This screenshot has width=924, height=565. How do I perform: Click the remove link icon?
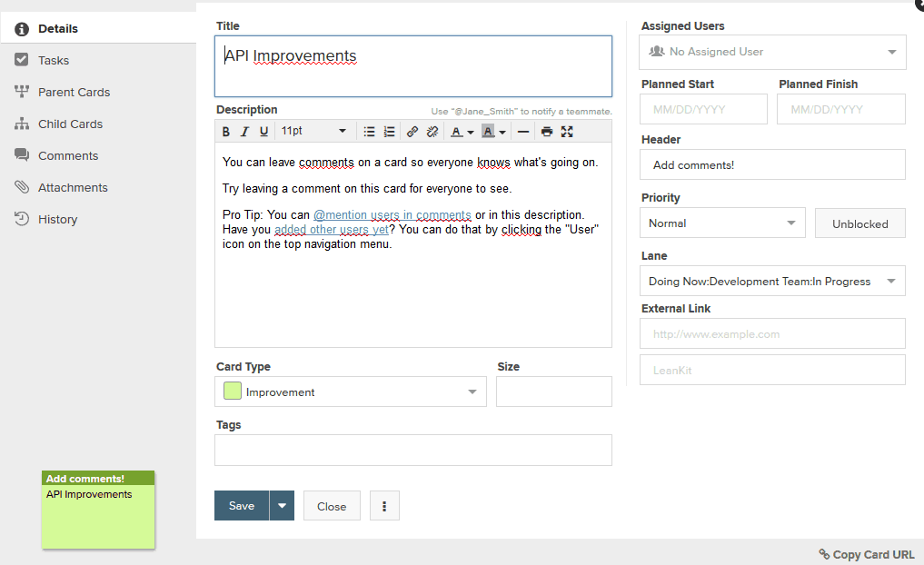point(432,132)
